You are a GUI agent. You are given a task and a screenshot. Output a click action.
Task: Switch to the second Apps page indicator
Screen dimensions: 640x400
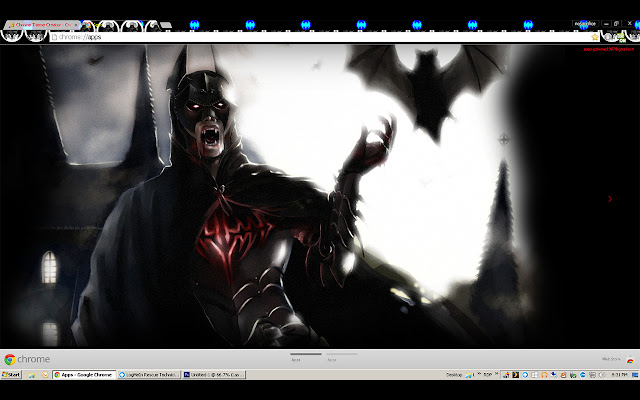tap(342, 357)
